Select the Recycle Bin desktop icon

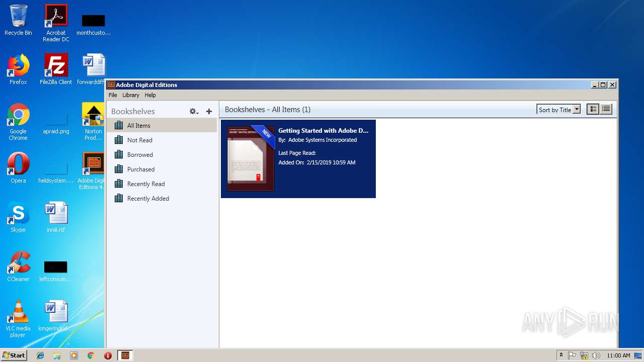(x=18, y=21)
